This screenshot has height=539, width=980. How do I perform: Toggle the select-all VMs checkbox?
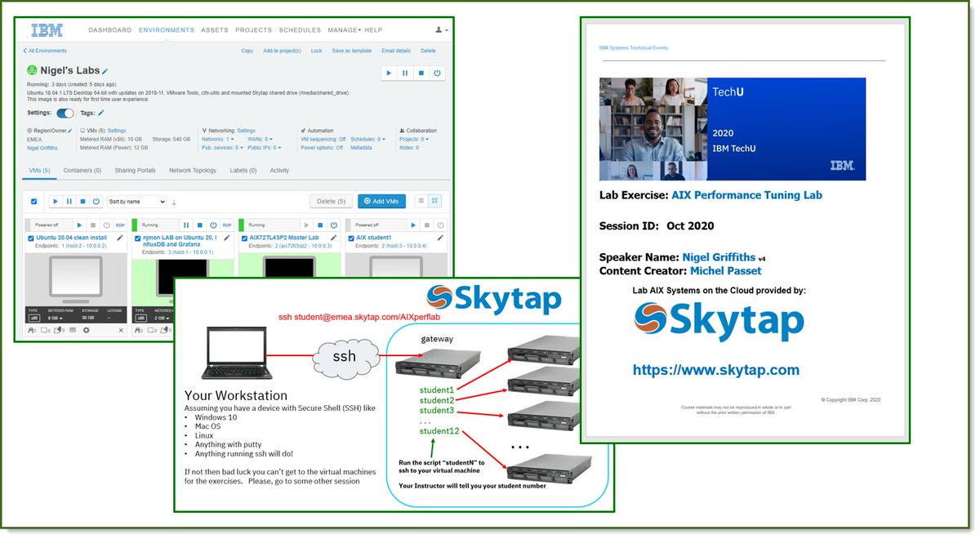click(33, 202)
